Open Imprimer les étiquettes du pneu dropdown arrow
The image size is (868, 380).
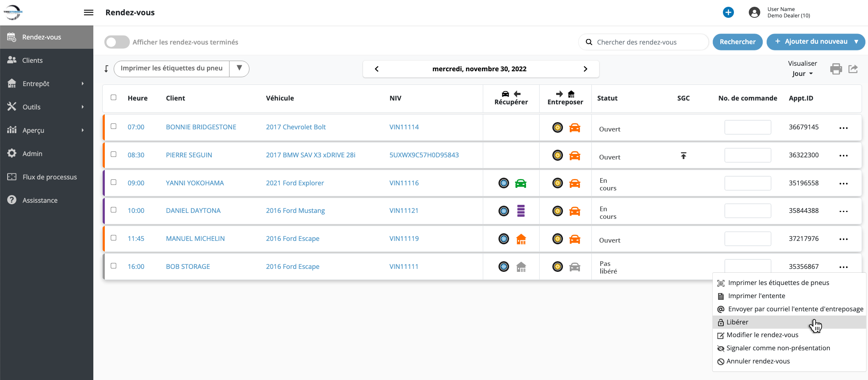(x=239, y=68)
